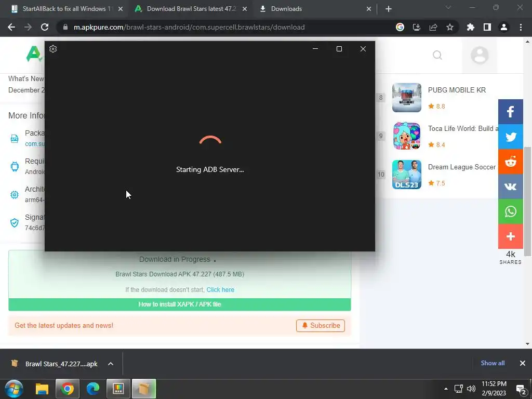
Task: Open PUBG MOBILE KR app thumbnail
Action: coord(406,98)
